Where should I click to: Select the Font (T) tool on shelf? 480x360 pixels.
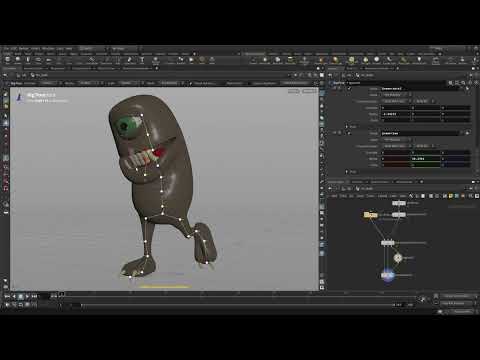click(x=142, y=60)
